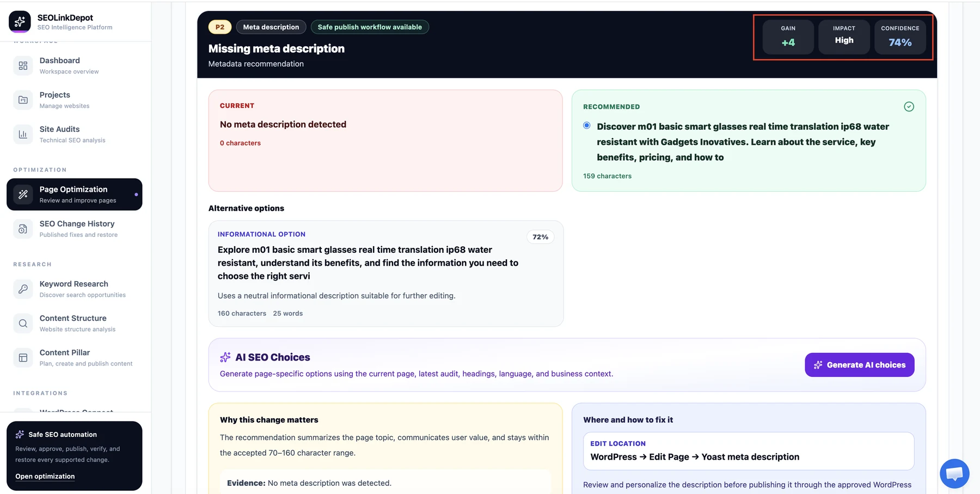
Task: Click the Keyword Research key icon
Action: (23, 289)
